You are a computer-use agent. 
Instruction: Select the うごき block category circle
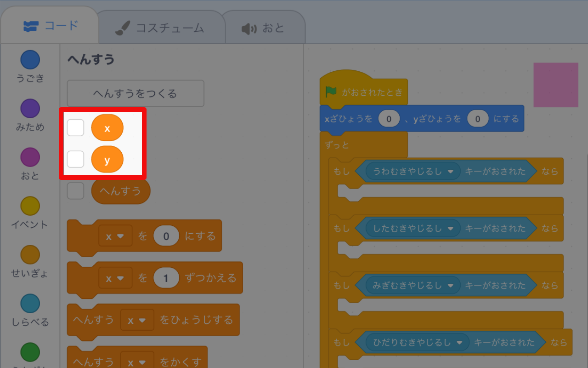pyautogui.click(x=30, y=60)
